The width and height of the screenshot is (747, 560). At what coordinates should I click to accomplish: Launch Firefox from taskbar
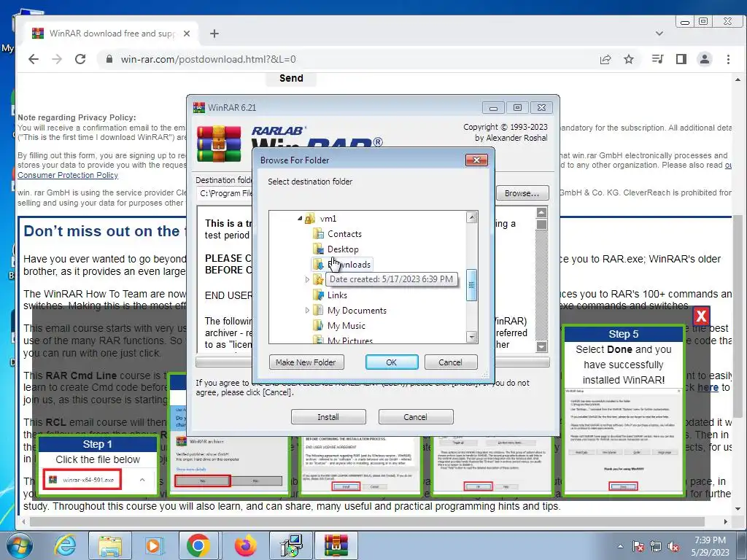tap(245, 545)
